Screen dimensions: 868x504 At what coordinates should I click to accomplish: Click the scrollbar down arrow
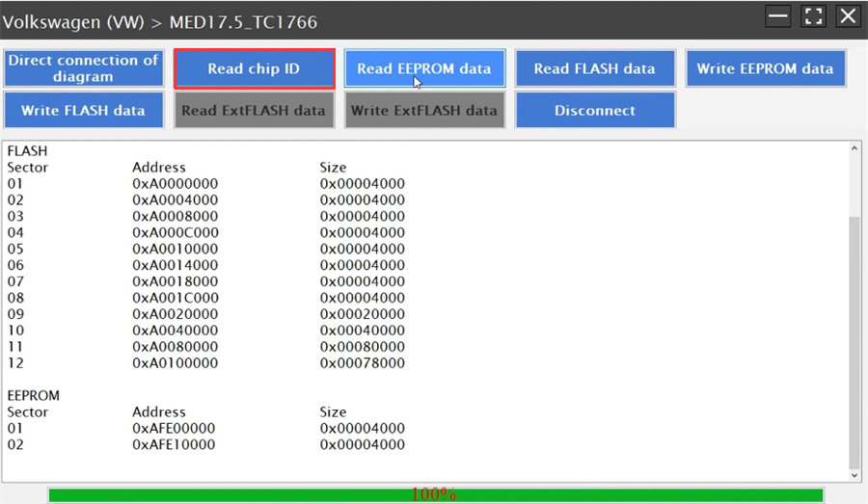[x=854, y=475]
